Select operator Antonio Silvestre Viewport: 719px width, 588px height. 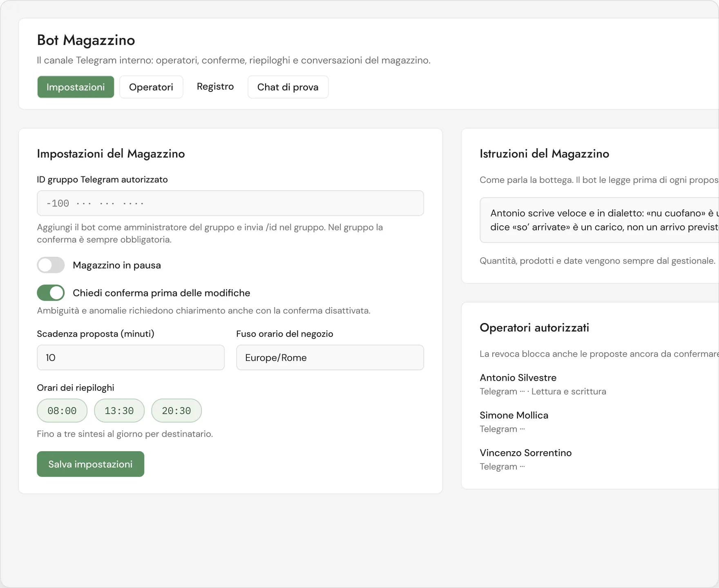click(x=518, y=378)
